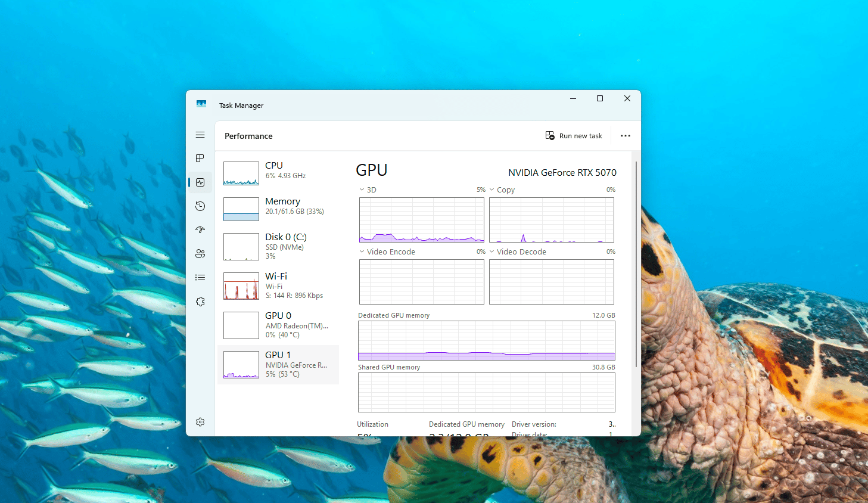The width and height of the screenshot is (868, 503).
Task: Click the 30.8 GB shared memory label
Action: point(603,367)
